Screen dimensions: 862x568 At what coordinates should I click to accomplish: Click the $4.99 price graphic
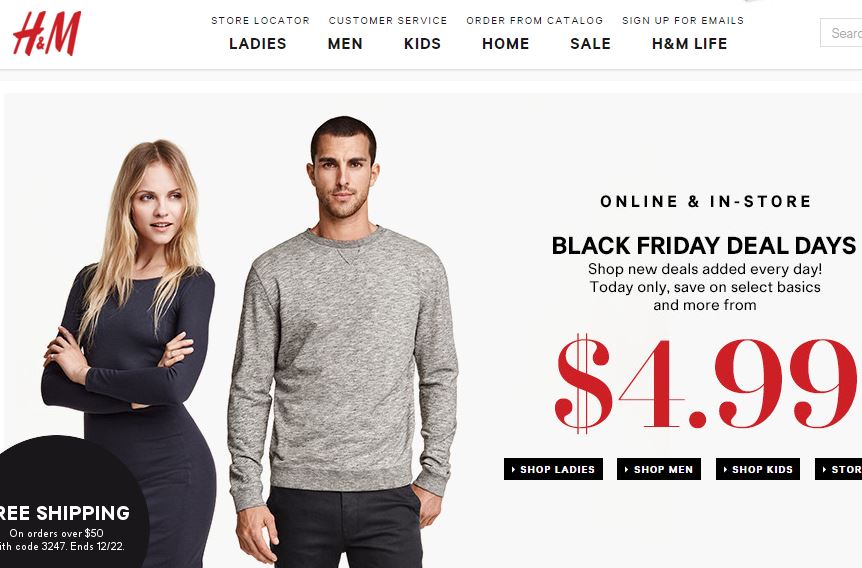(x=706, y=384)
